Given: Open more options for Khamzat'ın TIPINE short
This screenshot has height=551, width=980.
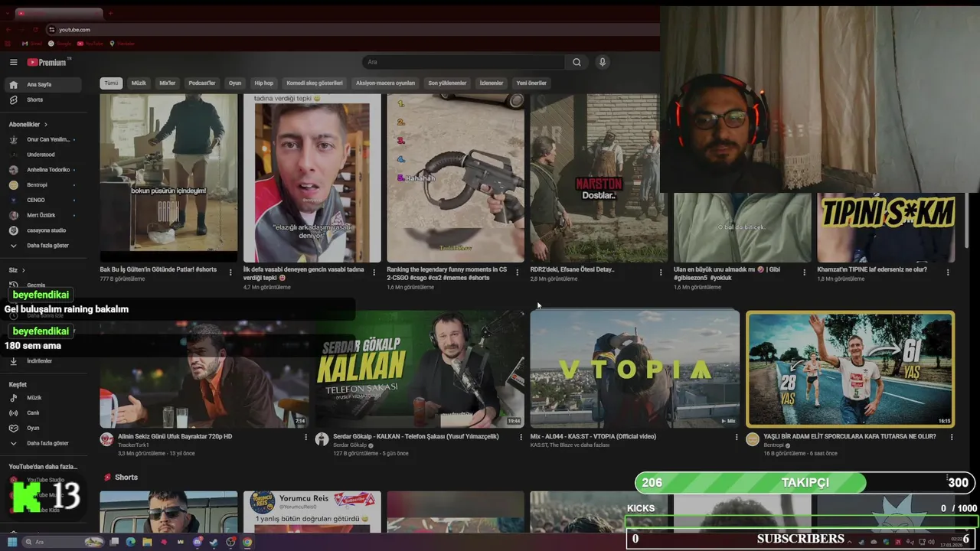Looking at the screenshot, I should pos(948,272).
